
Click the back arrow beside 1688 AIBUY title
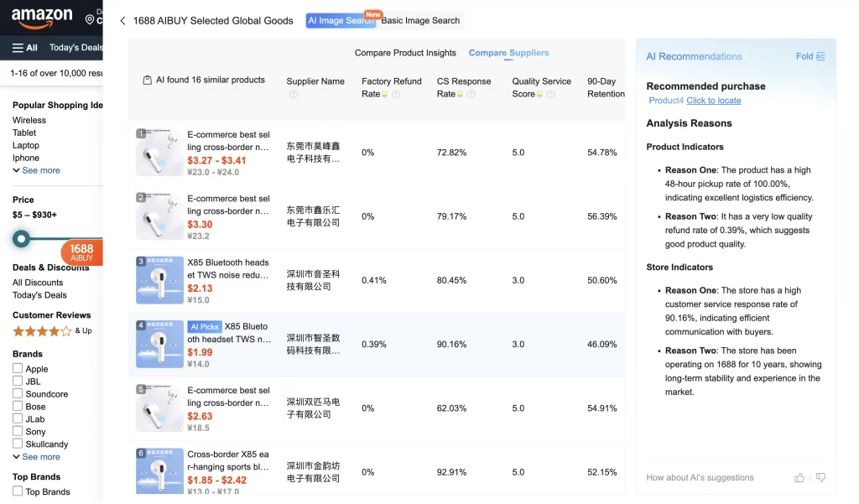122,21
